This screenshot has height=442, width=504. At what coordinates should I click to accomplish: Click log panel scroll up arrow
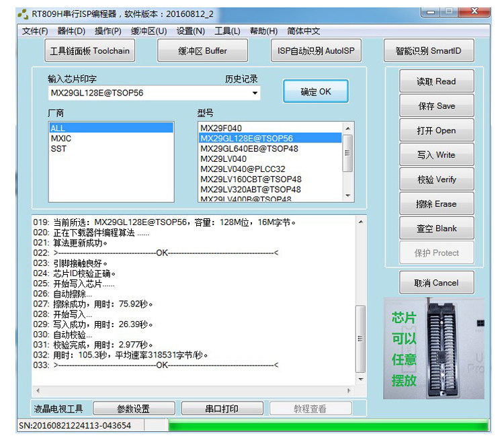[361, 222]
